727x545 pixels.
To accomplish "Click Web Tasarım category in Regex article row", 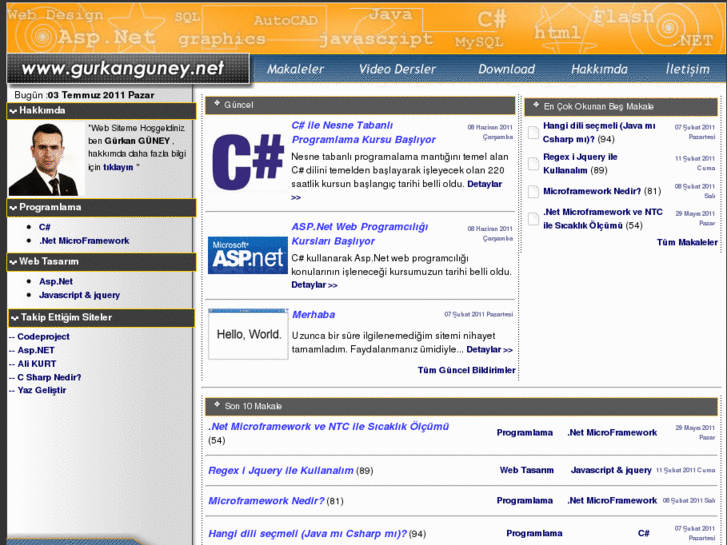I will point(526,470).
